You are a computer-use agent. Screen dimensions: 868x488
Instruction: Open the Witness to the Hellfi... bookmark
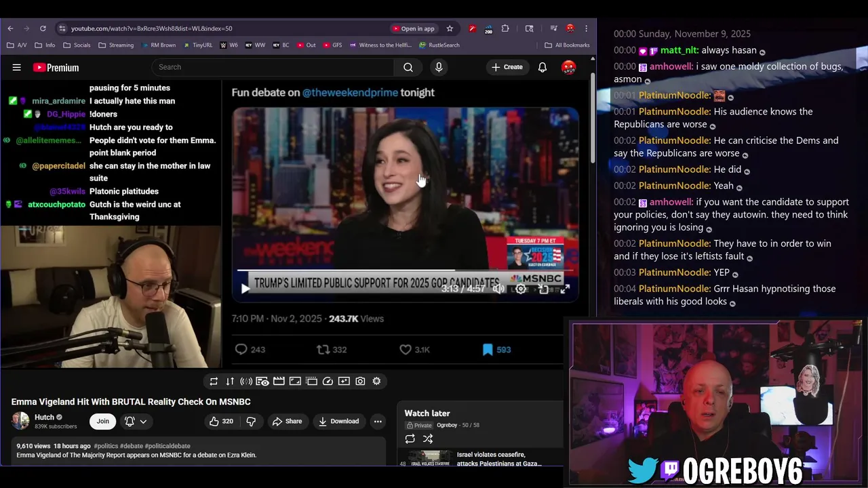tap(380, 45)
